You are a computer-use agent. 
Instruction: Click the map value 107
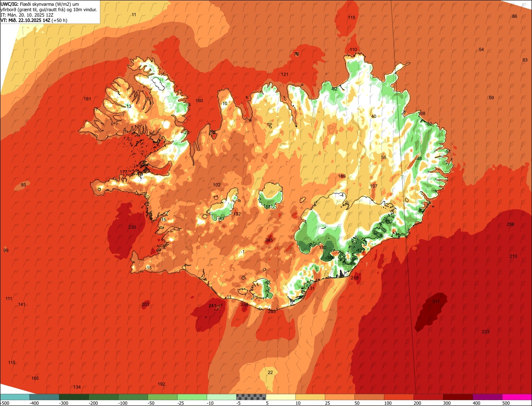[374, 186]
